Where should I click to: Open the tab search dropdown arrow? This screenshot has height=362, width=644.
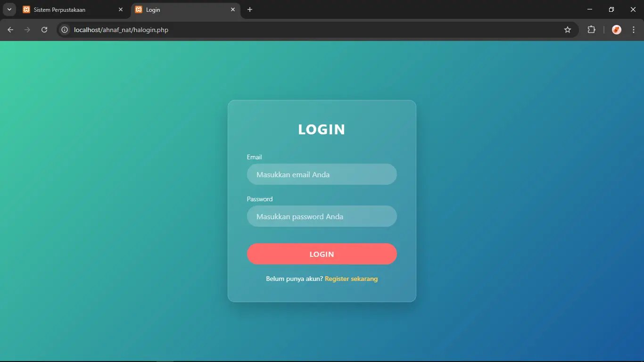coord(9,9)
